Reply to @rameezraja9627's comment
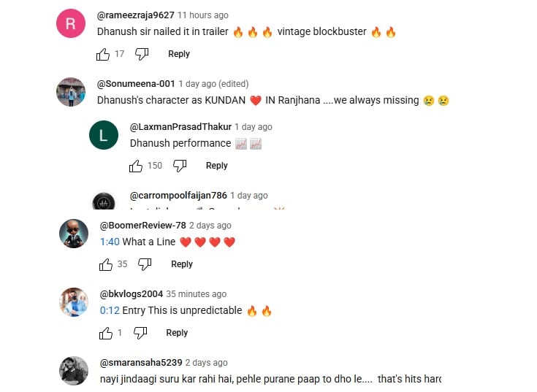This screenshot has height=392, width=537. [x=179, y=54]
